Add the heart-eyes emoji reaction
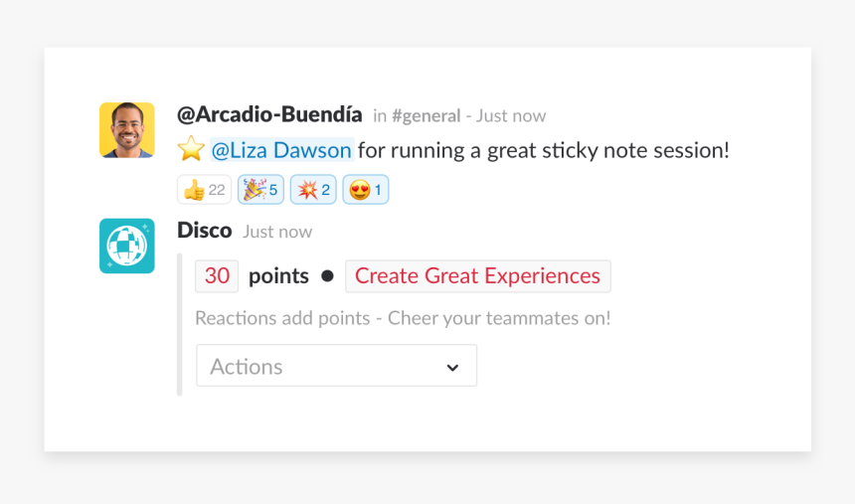This screenshot has height=504, width=855. [365, 190]
